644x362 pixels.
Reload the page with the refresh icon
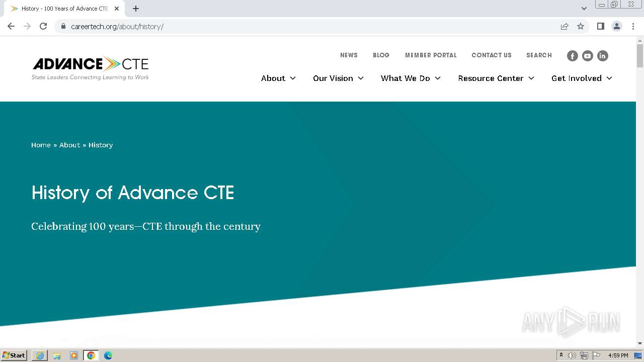[43, 26]
